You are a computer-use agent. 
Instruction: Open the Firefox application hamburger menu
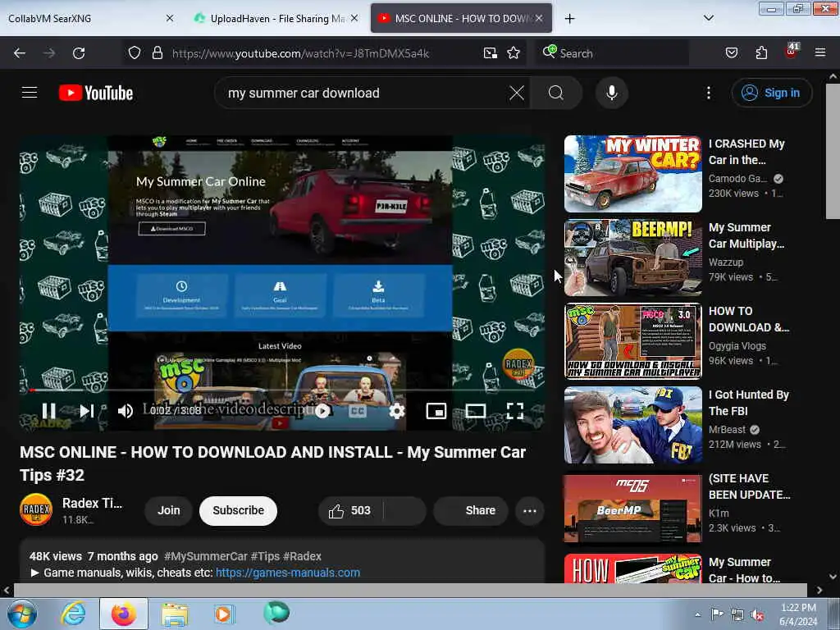coord(819,52)
